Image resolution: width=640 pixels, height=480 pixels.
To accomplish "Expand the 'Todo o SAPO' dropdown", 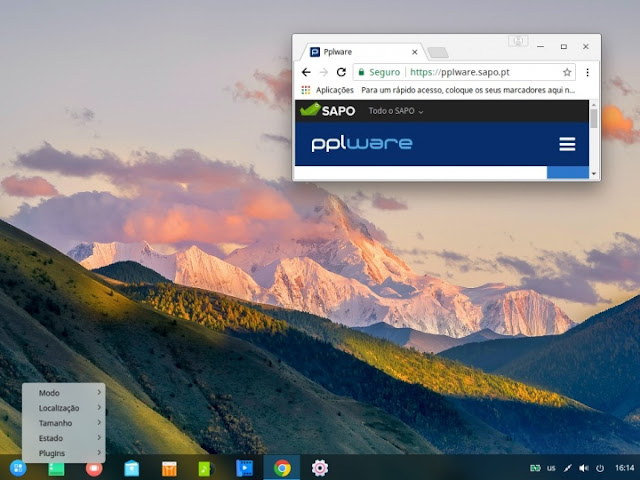I will point(396,111).
